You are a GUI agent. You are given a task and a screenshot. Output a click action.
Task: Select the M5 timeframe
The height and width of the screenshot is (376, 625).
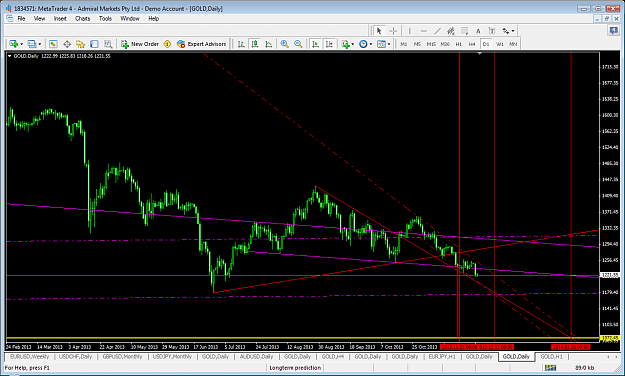click(x=417, y=44)
